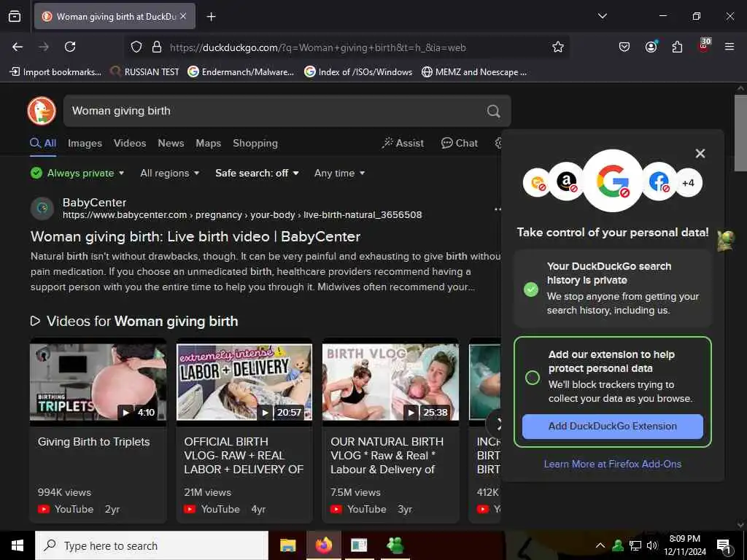Open the Assist feature

tap(403, 143)
